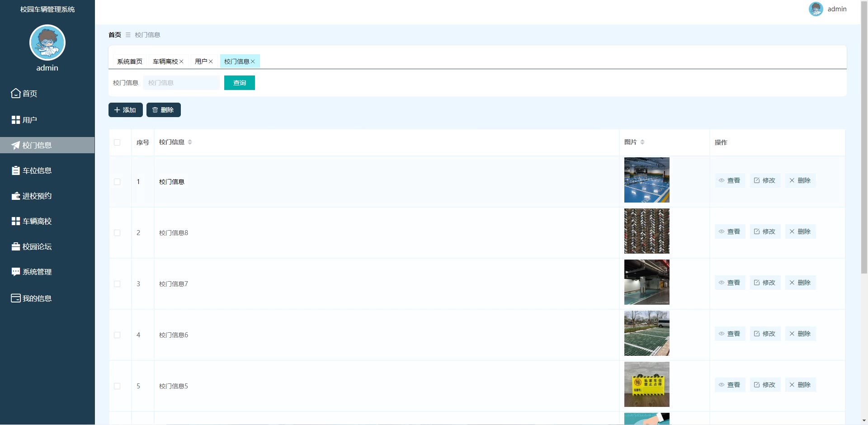Open the thumbnail image for 校门信息5
Viewport: 868px width, 425px height.
pyautogui.click(x=647, y=384)
